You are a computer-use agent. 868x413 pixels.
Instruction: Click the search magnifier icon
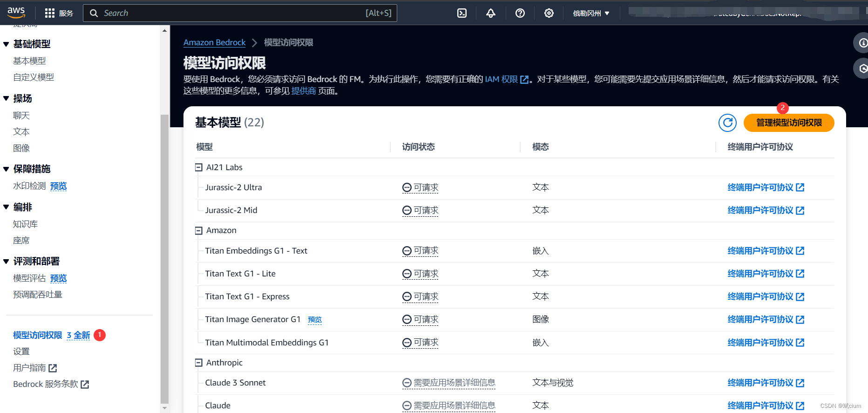click(x=94, y=13)
